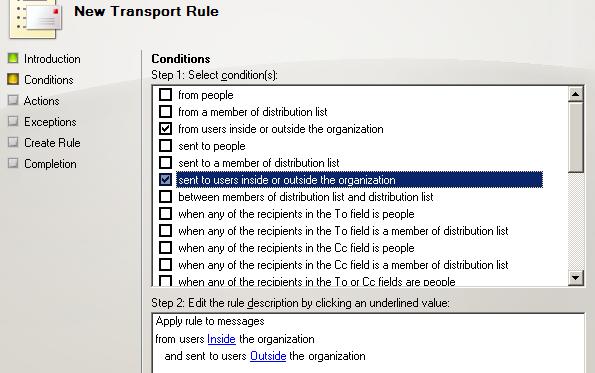Click the gray Actions step indicator icon
The height and width of the screenshot is (373, 595).
pos(13,100)
